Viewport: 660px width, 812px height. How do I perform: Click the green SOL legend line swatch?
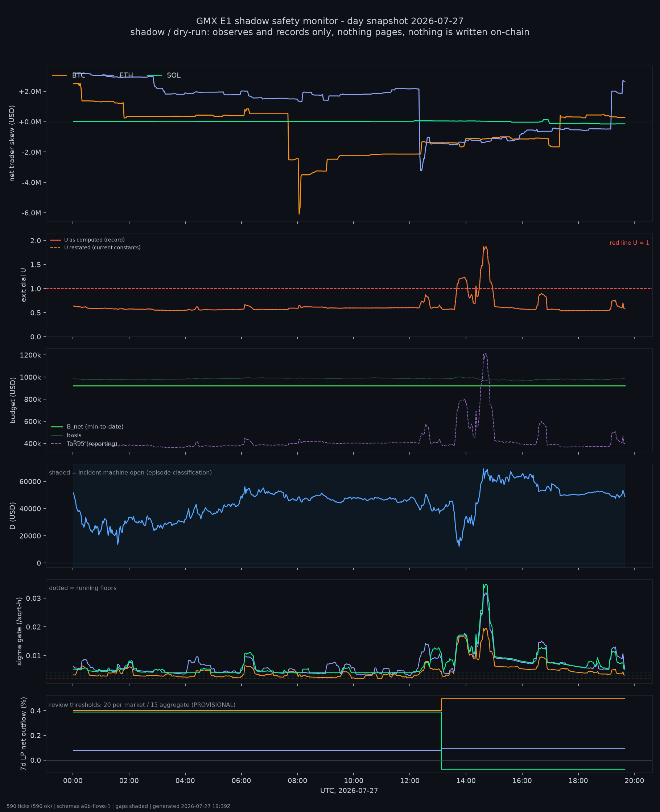pos(154,75)
